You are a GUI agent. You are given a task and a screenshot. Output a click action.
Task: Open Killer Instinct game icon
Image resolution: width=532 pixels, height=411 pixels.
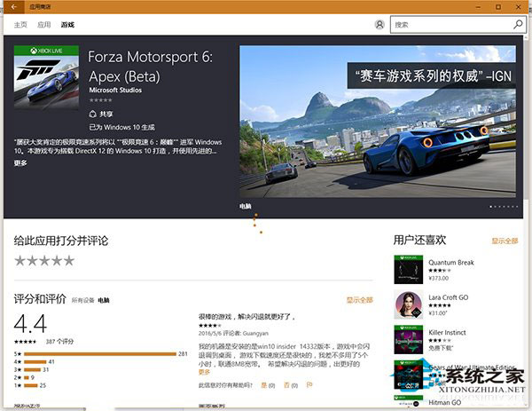(409, 339)
